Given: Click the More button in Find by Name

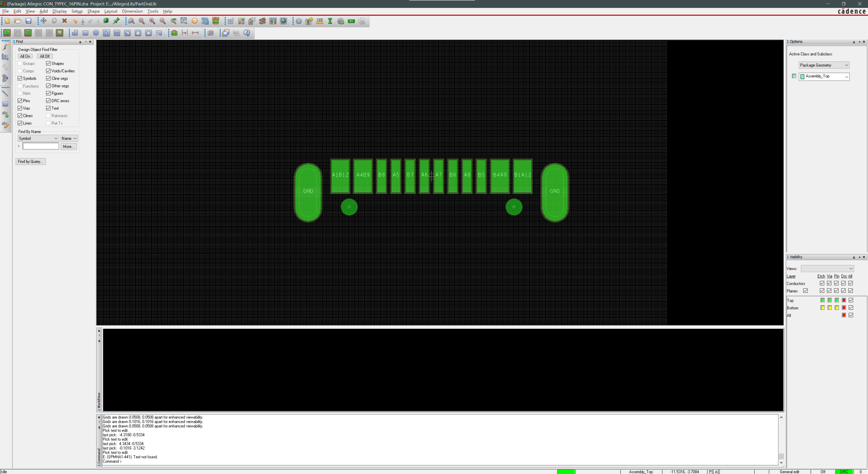Looking at the screenshot, I should 69,146.
